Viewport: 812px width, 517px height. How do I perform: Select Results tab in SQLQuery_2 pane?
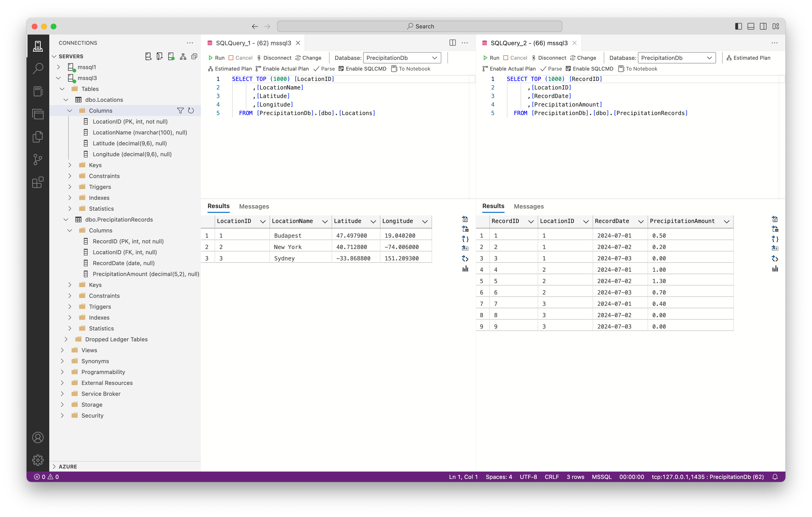coord(493,206)
